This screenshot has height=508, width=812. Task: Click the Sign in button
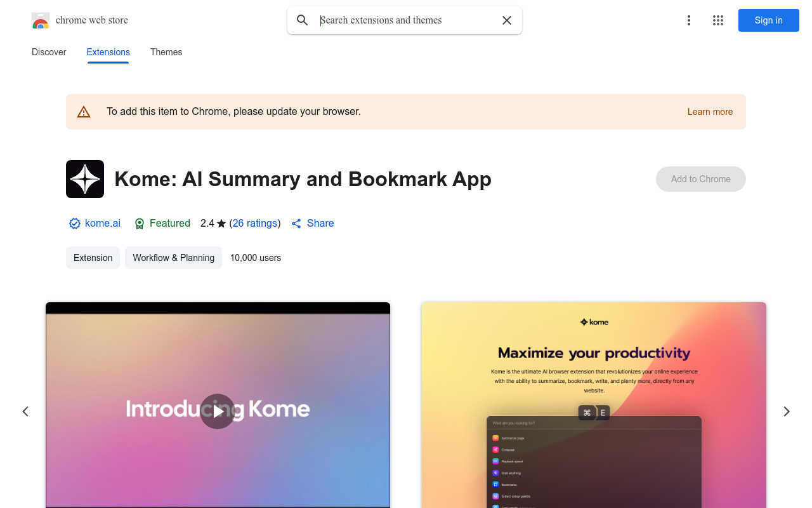click(769, 20)
